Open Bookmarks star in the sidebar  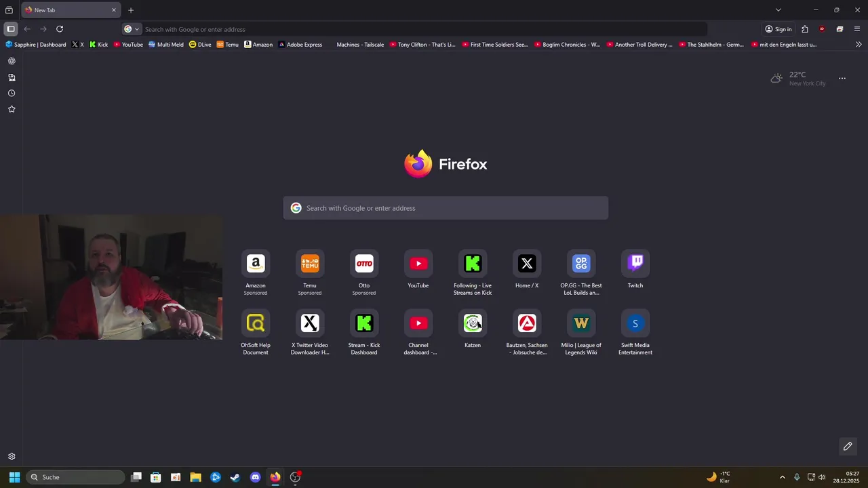click(12, 109)
